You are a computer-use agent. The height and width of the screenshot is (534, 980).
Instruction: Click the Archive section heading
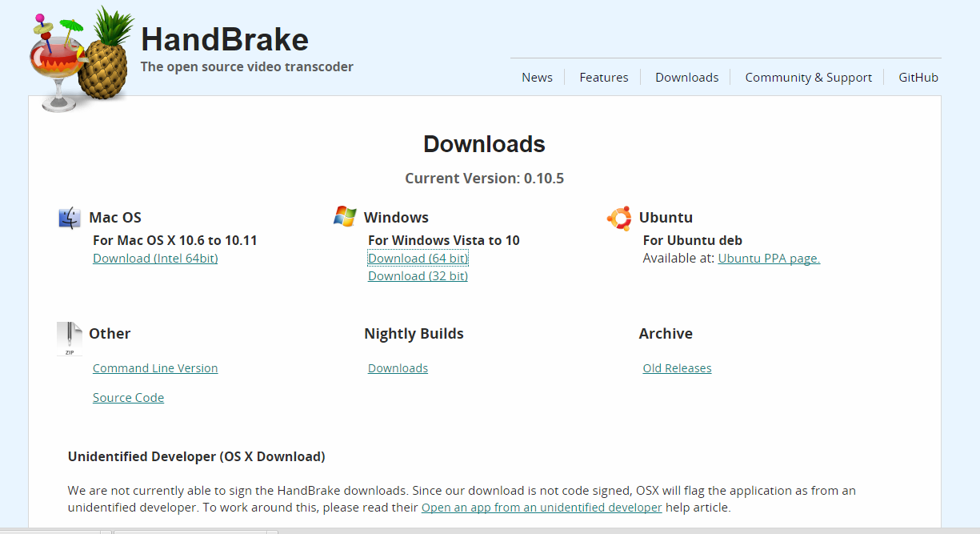click(666, 334)
